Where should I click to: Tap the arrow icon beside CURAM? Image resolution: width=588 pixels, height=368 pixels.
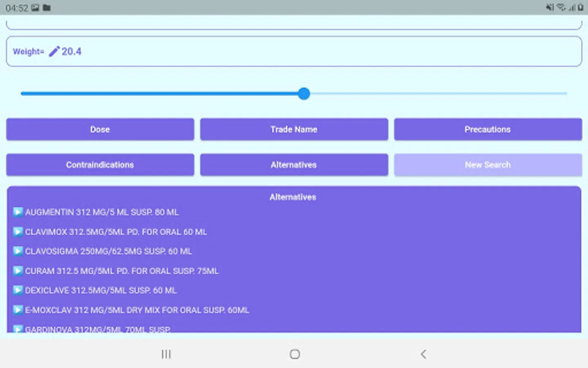(x=18, y=270)
